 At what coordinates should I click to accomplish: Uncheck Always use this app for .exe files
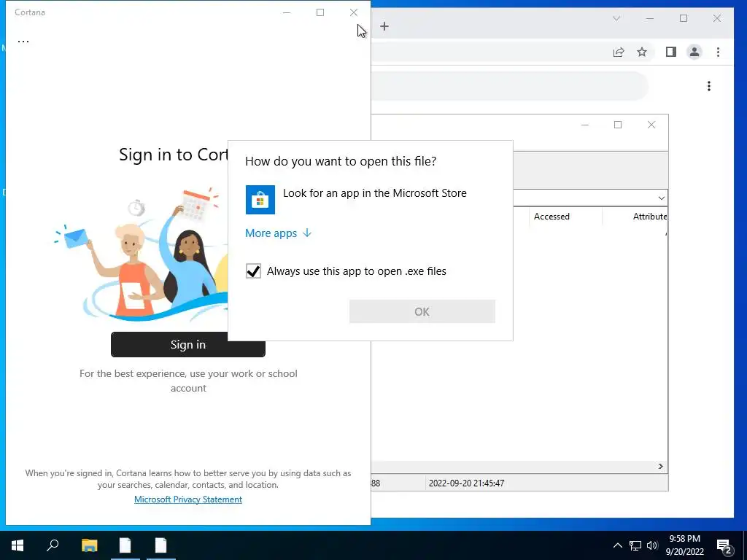coord(253,271)
